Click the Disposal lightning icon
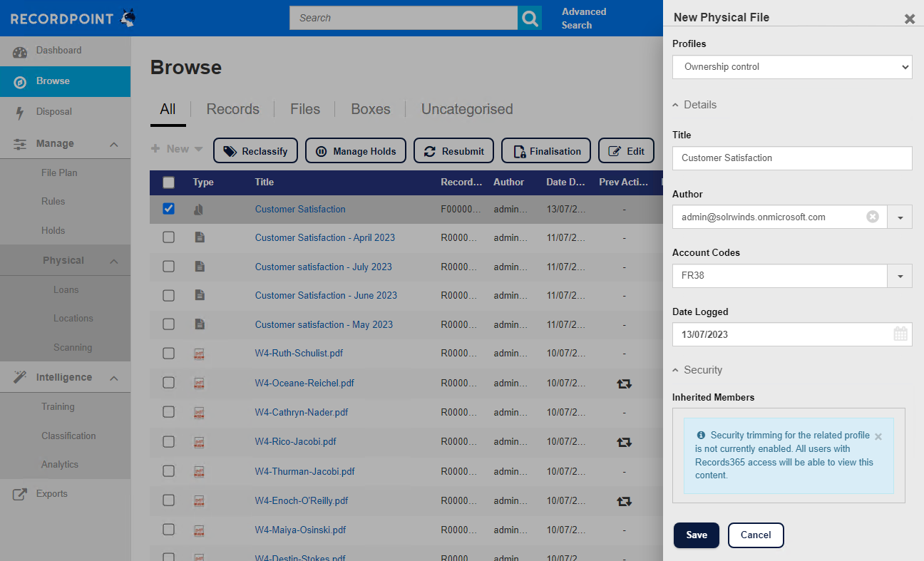Image resolution: width=924 pixels, height=561 pixels. (20, 113)
